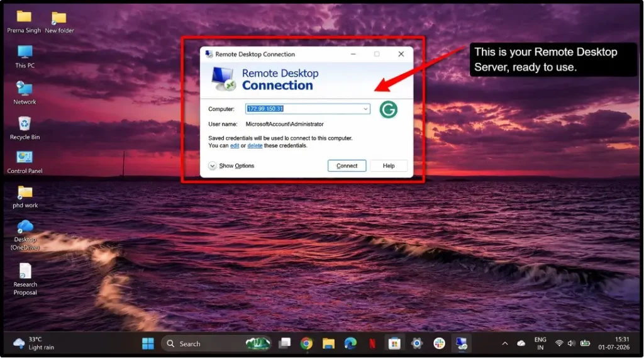Screen dimensions: 644x358
Task: Open the Wi-Fi network tray icon
Action: [x=558, y=343]
